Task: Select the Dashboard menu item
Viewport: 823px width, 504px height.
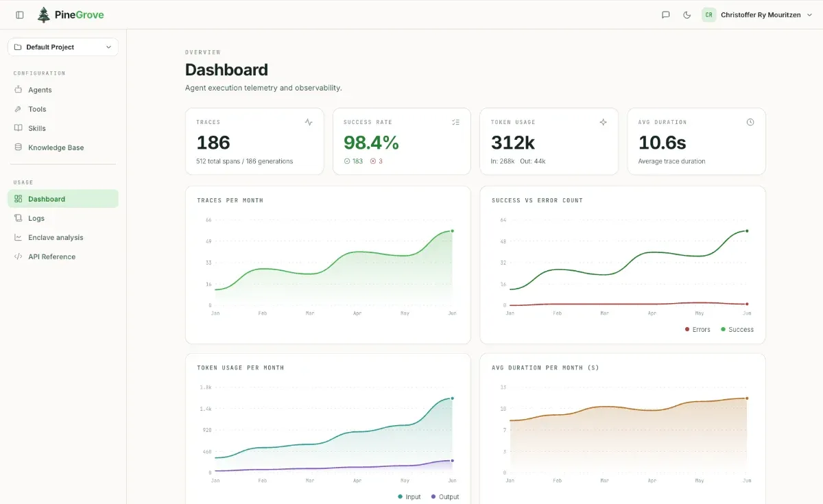Action: point(63,199)
